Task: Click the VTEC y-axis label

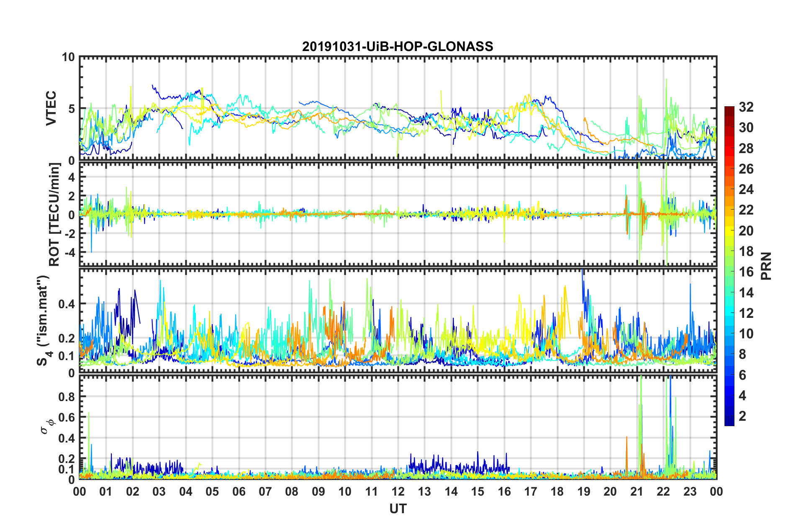Action: pyautogui.click(x=51, y=108)
